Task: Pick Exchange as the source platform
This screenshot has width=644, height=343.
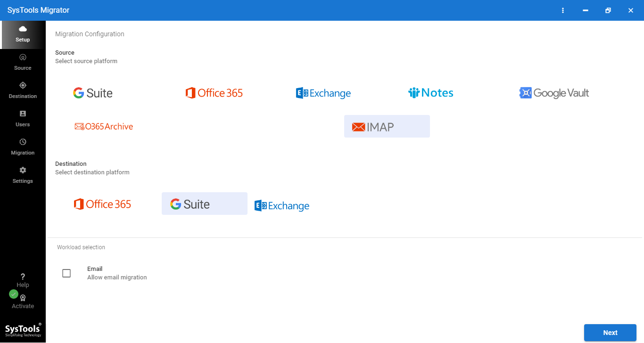Action: tap(323, 93)
